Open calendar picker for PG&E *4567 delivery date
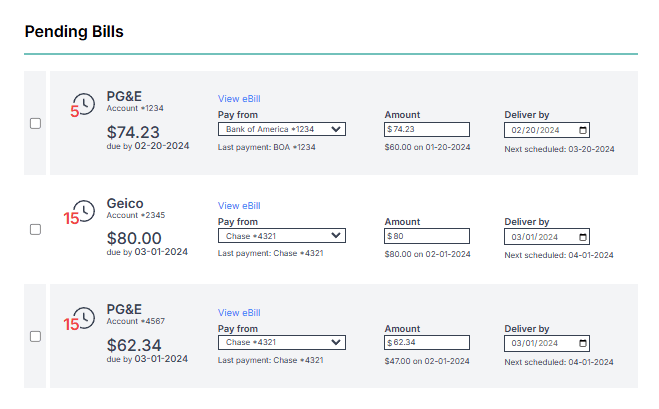Screen dimensions: 659x409 pos(583,343)
